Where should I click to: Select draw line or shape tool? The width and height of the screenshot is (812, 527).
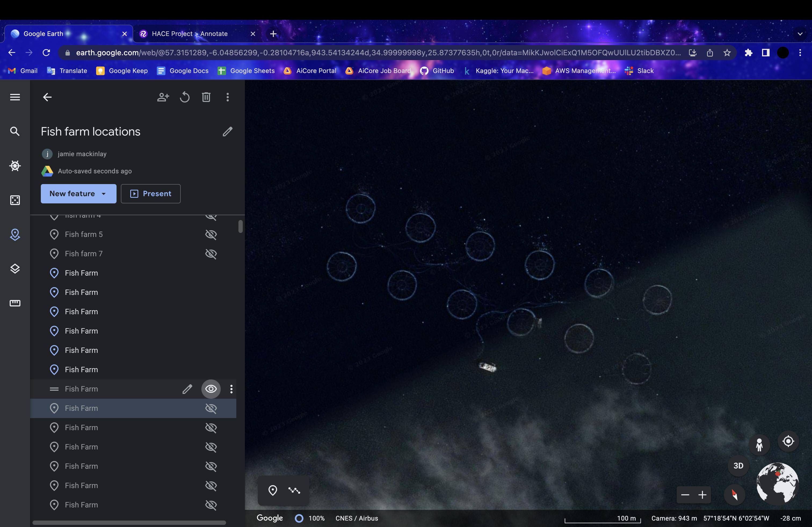[x=294, y=491]
